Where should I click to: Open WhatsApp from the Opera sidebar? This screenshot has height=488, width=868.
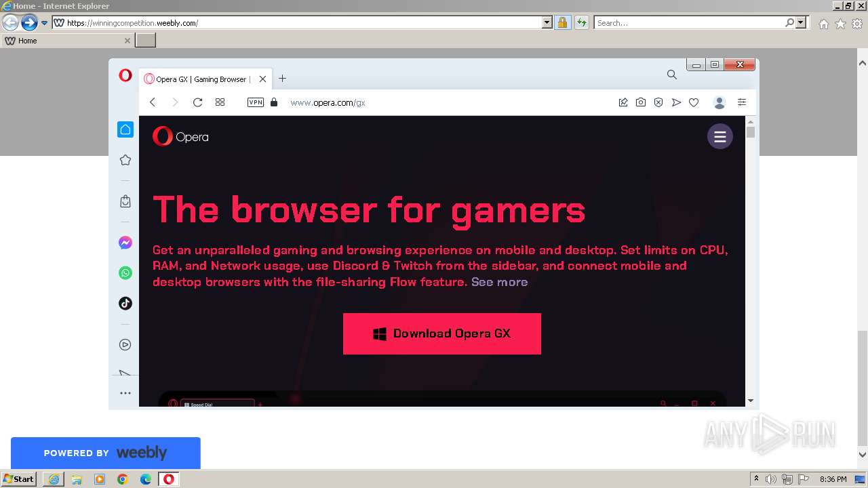click(x=125, y=273)
